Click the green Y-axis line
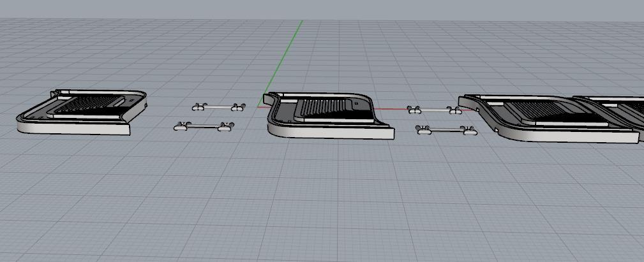This screenshot has height=262, width=644. pos(285,57)
